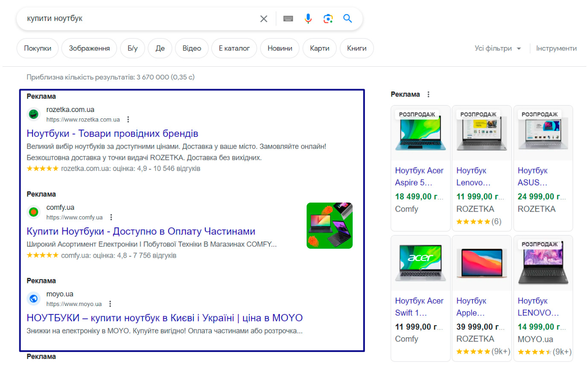Open НОУТБУКИ – купити ноутбук MOYO link

(x=164, y=318)
